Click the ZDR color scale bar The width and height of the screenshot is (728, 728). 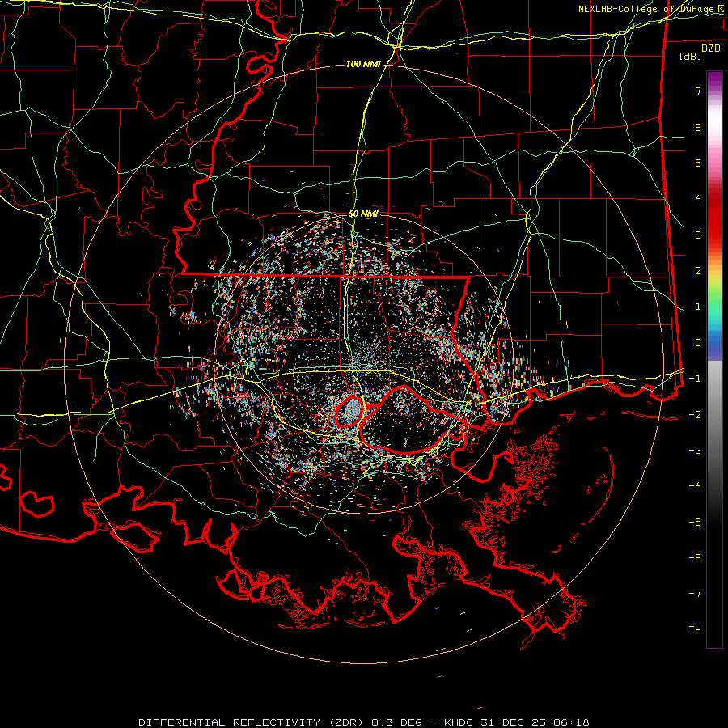pyautogui.click(x=714, y=359)
